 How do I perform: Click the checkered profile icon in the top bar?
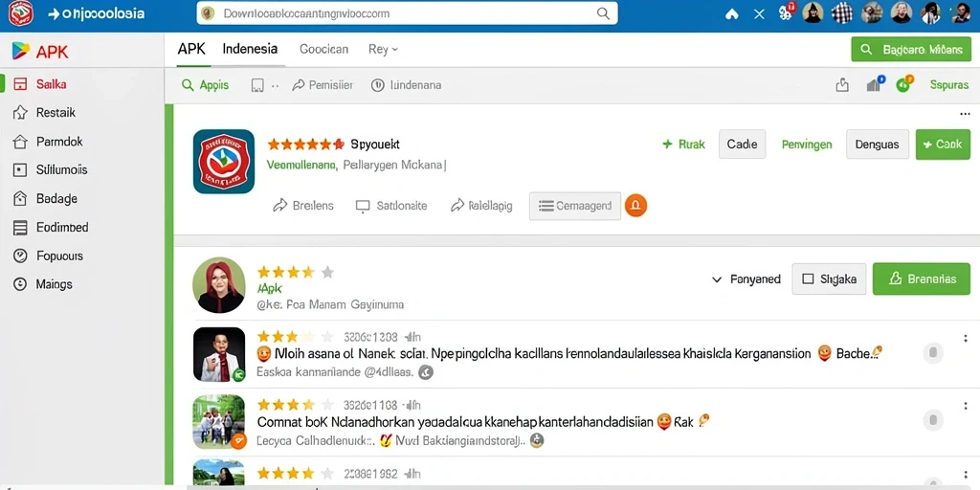tap(842, 12)
